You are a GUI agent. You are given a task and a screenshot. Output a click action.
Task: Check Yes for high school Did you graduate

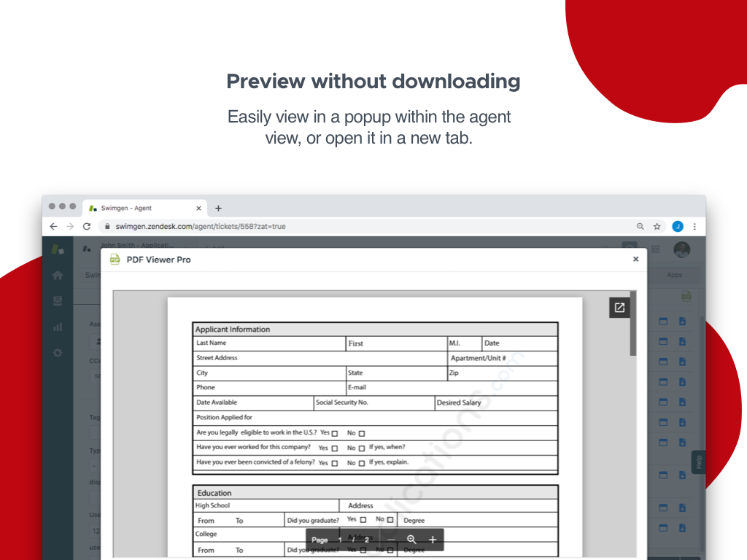pos(362,518)
